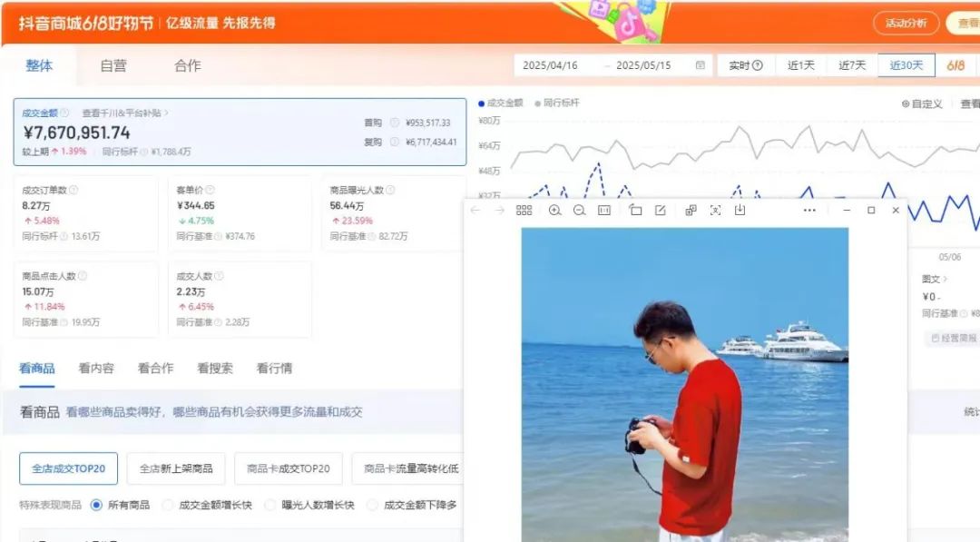Image resolution: width=980 pixels, height=542 pixels.
Task: Select the 成交金额增长快 radio option
Action: pos(168,505)
